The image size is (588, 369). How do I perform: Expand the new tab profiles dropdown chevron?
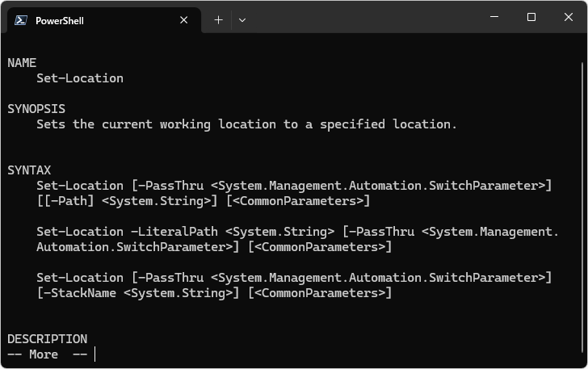coord(242,20)
